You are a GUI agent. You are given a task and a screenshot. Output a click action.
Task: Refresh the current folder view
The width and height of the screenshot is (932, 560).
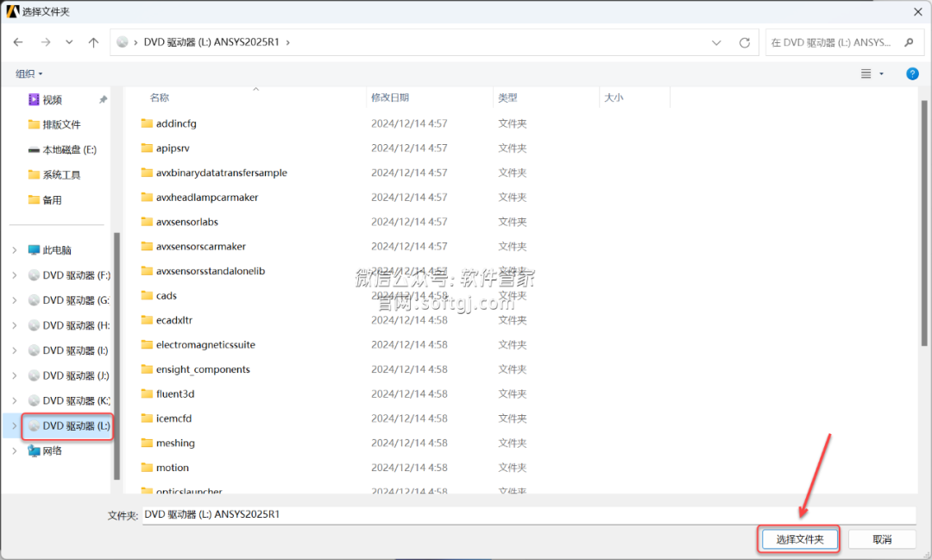pos(744,43)
